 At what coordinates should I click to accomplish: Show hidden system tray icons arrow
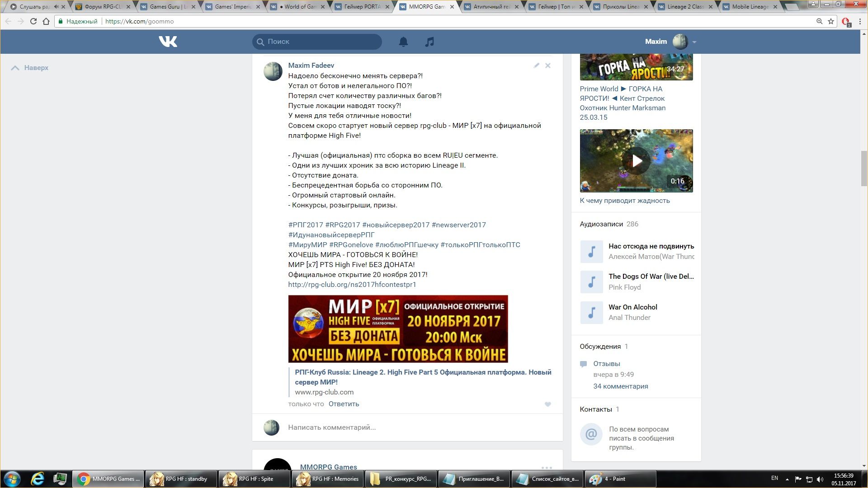[787, 479]
